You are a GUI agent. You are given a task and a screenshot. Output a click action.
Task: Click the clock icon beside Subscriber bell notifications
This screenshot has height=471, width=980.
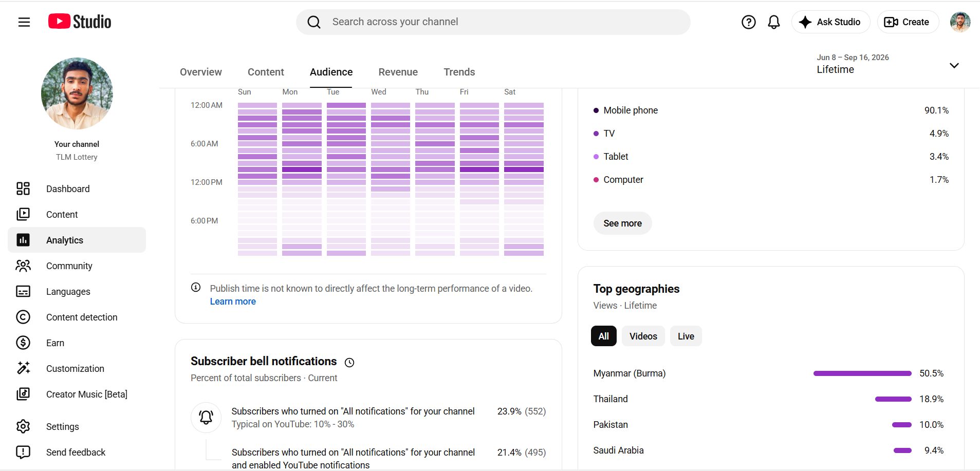(349, 363)
